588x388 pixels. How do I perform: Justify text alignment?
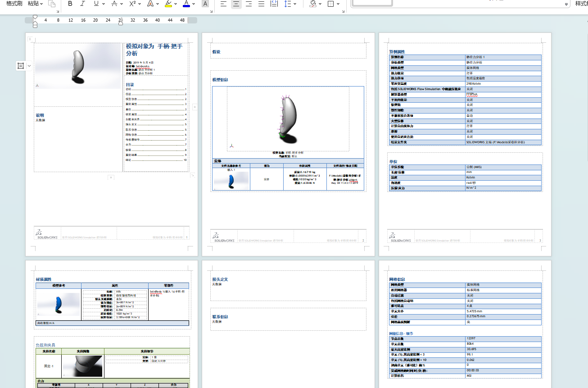pos(261,4)
